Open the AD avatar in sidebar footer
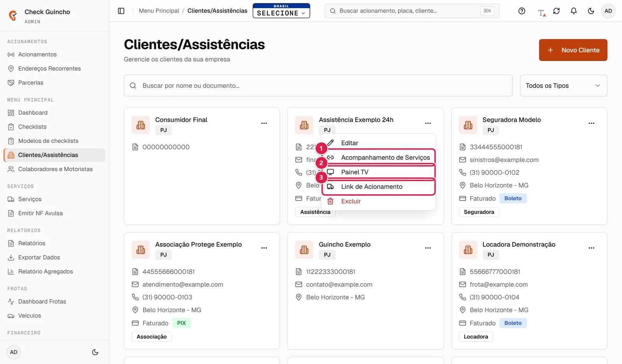Screen dimensions: 622x364 click(14, 352)
